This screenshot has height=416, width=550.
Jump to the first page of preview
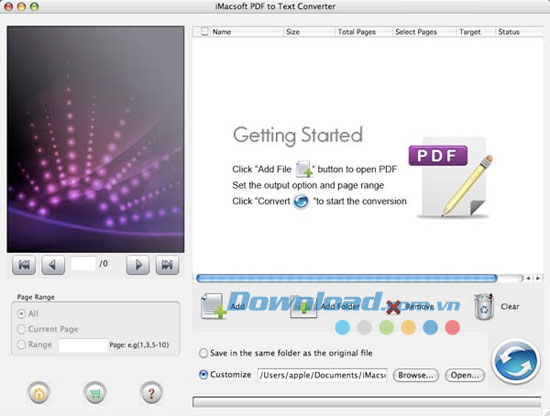(x=24, y=265)
